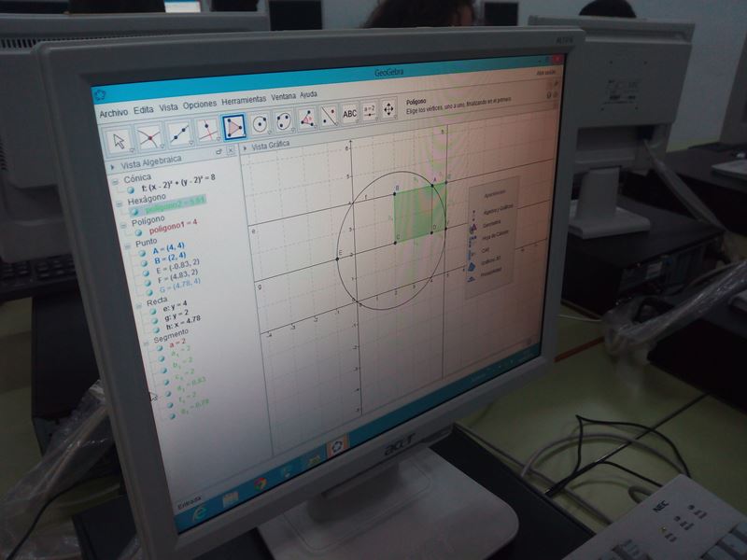The height and width of the screenshot is (560, 747).
Task: Hide the conic f circle equation
Action: coord(132,189)
